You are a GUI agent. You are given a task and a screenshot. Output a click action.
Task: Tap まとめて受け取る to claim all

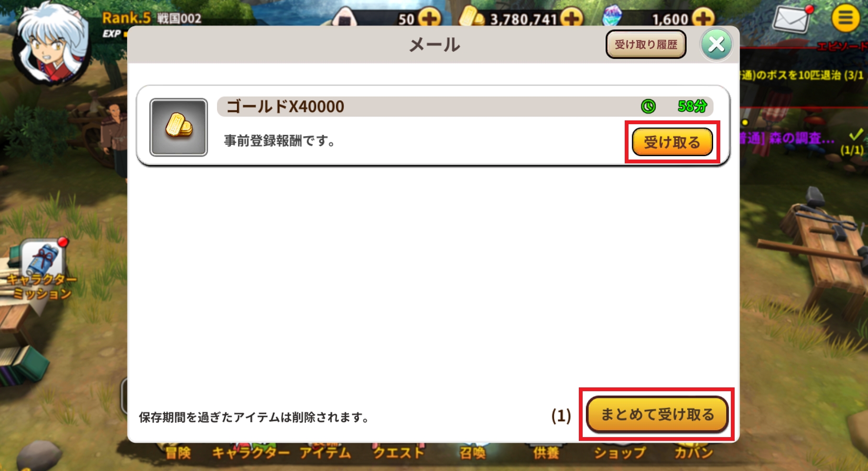click(x=657, y=414)
